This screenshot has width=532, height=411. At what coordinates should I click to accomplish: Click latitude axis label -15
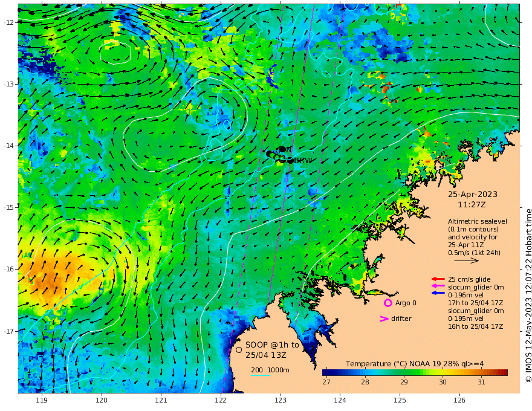pyautogui.click(x=9, y=207)
